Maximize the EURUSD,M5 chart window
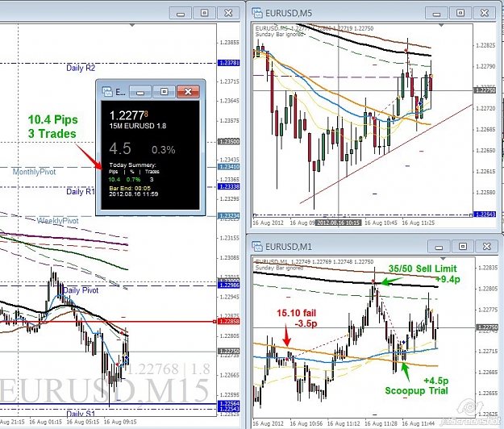This screenshot has height=429, width=504. pyautogui.click(x=460, y=13)
